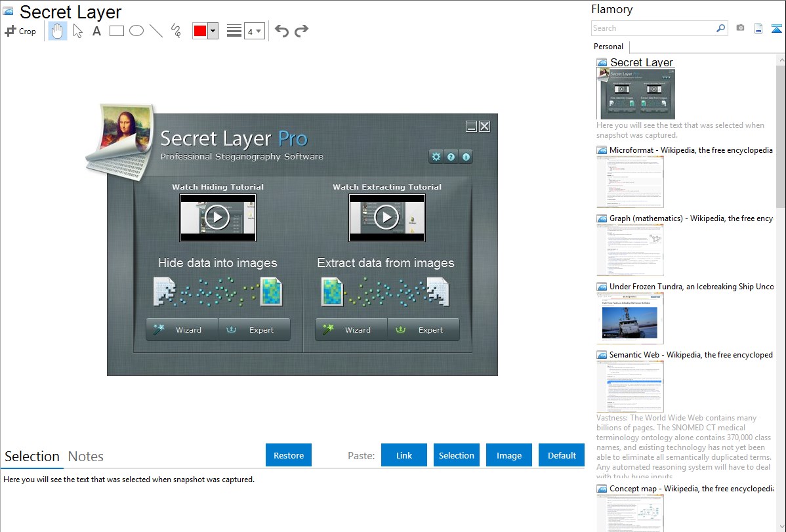Select the arrow pointer tool

tap(77, 31)
